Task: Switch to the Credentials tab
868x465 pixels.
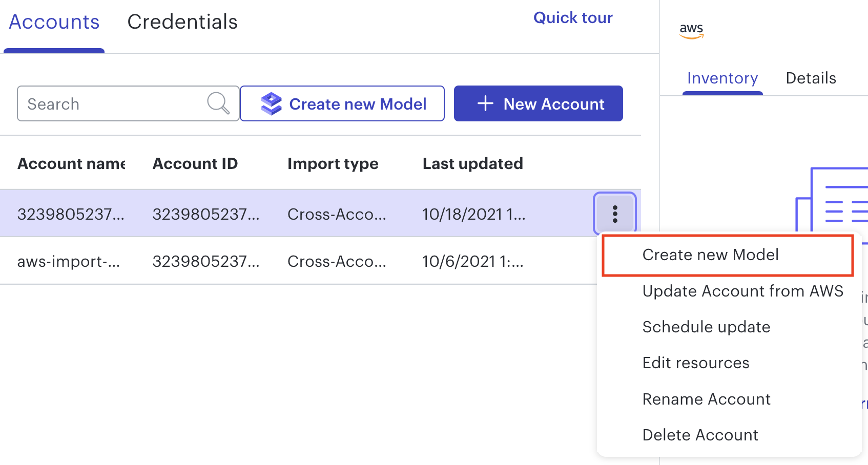Action: click(182, 22)
